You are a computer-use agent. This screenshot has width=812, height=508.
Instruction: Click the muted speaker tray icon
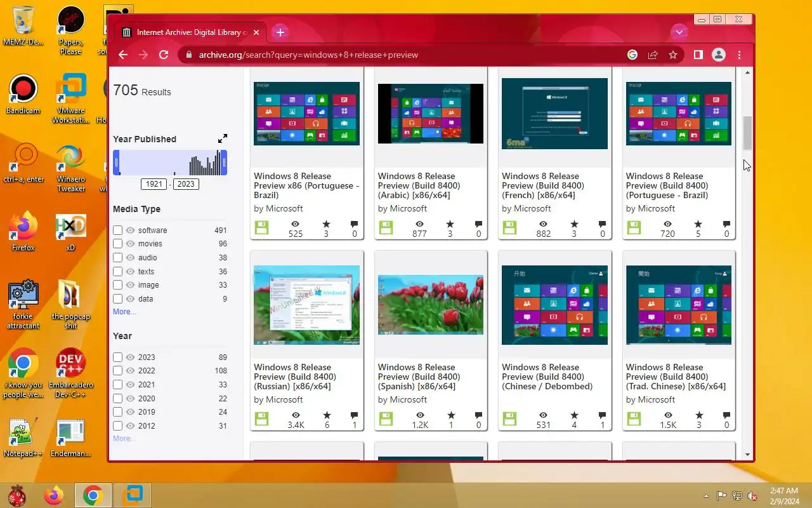[752, 496]
